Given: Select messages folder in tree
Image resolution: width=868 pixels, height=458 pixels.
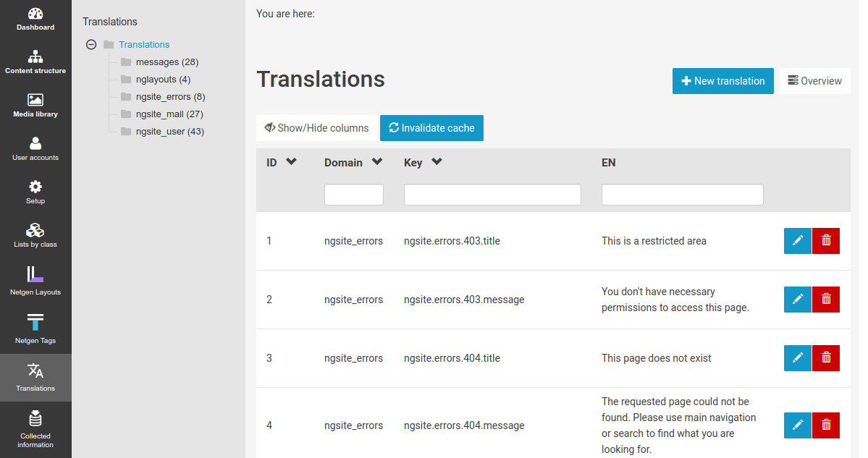Looking at the screenshot, I should pos(167,62).
